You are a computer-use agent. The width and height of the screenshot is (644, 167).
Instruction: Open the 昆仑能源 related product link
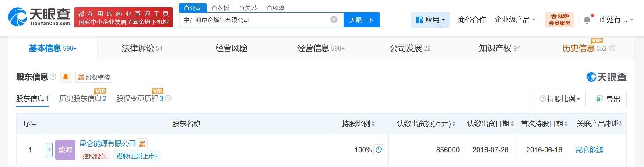click(x=590, y=150)
